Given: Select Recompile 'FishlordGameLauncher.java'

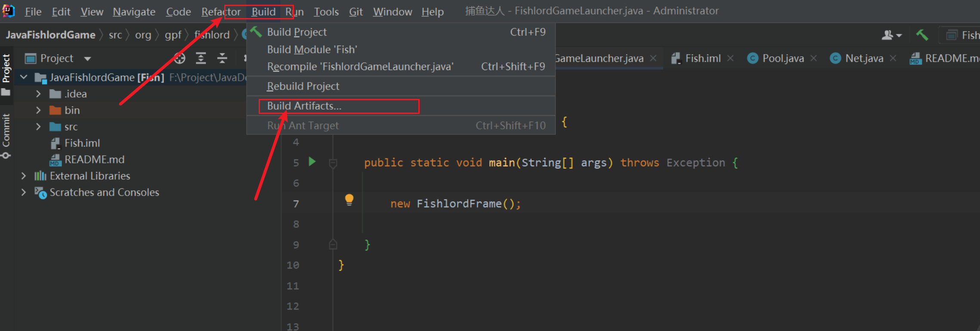Looking at the screenshot, I should click(x=401, y=67).
